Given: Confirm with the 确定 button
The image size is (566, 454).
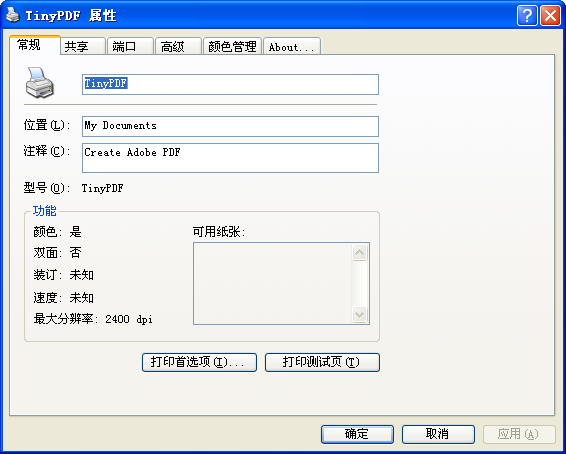Looking at the screenshot, I should coord(357,434).
